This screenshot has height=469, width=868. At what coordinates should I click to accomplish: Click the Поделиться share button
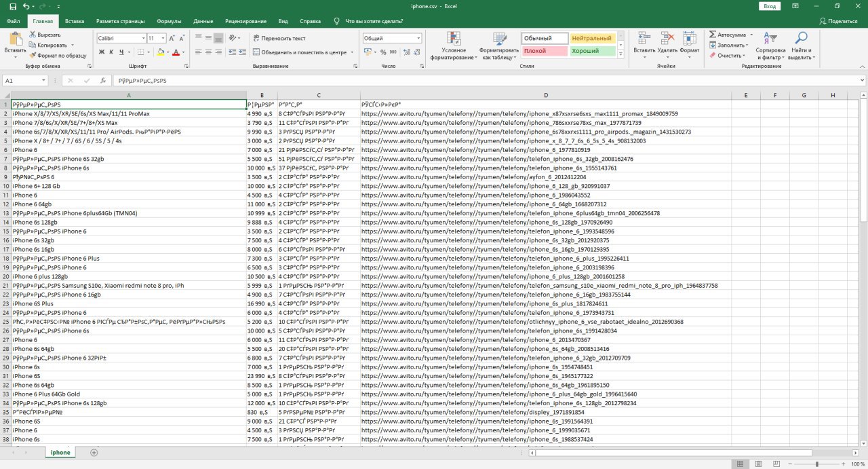(838, 21)
